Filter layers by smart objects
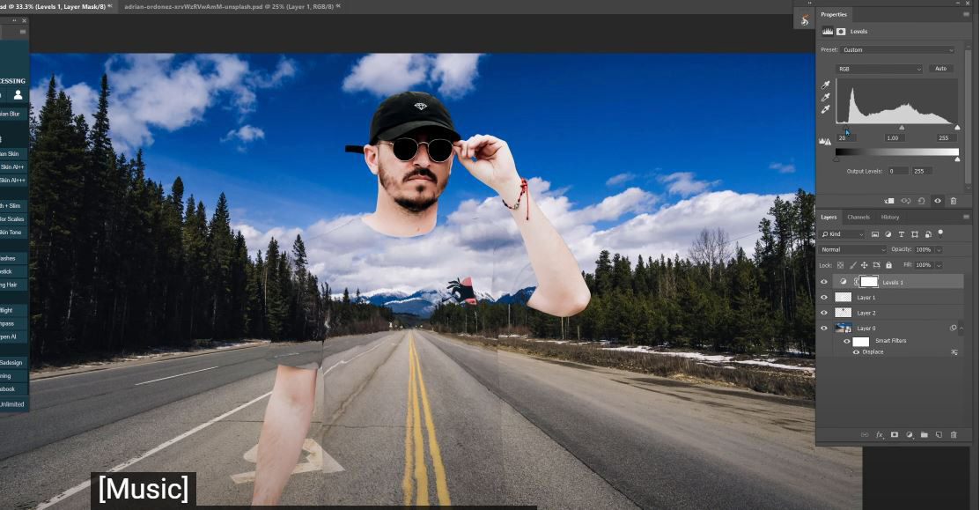Screen dimensions: 980x510 [927, 234]
